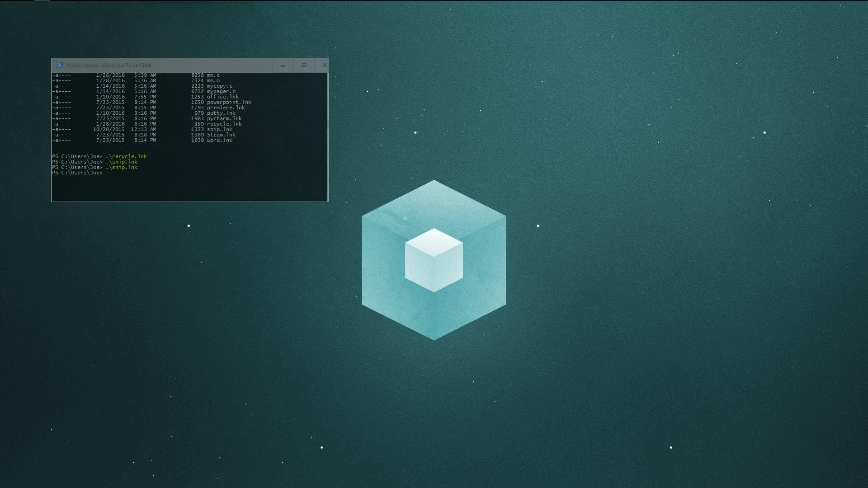Click the '.\recycle.lnk' command text
868x488 pixels.
pos(126,157)
